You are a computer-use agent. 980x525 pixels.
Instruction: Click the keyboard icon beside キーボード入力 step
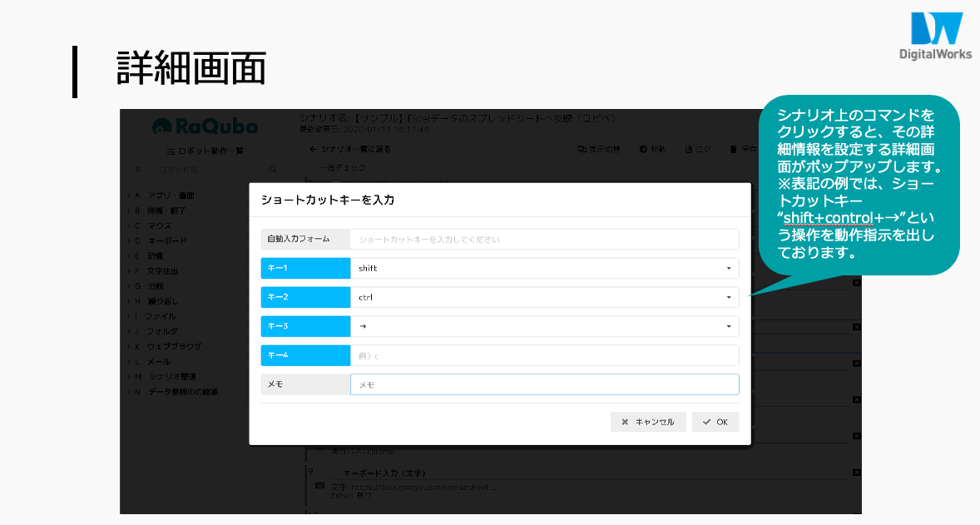(319, 486)
